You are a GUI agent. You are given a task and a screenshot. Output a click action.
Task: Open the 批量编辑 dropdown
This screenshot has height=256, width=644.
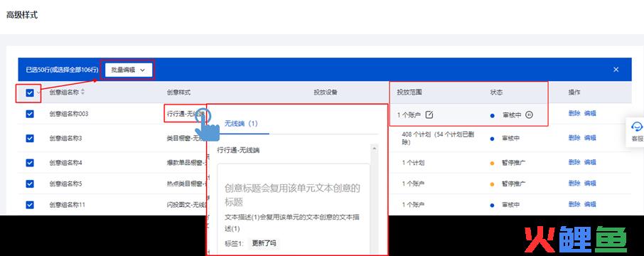pyautogui.click(x=128, y=70)
